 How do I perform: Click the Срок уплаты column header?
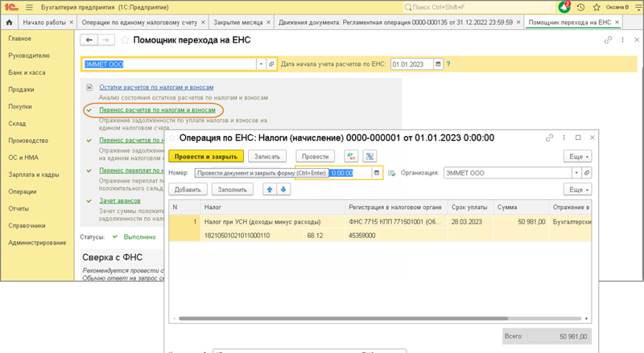(x=471, y=207)
